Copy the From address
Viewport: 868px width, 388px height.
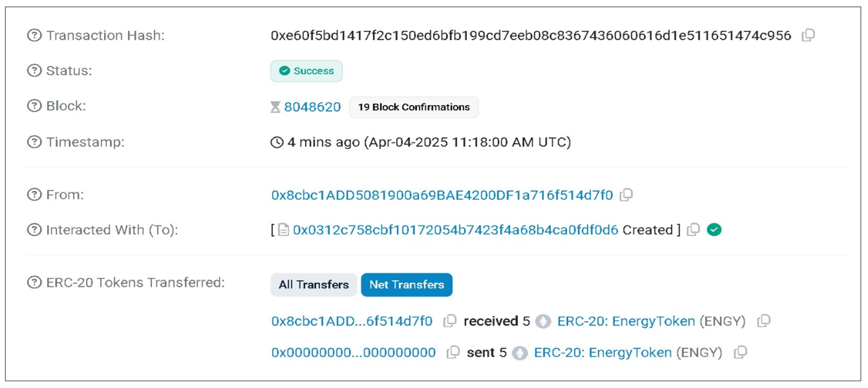626,195
